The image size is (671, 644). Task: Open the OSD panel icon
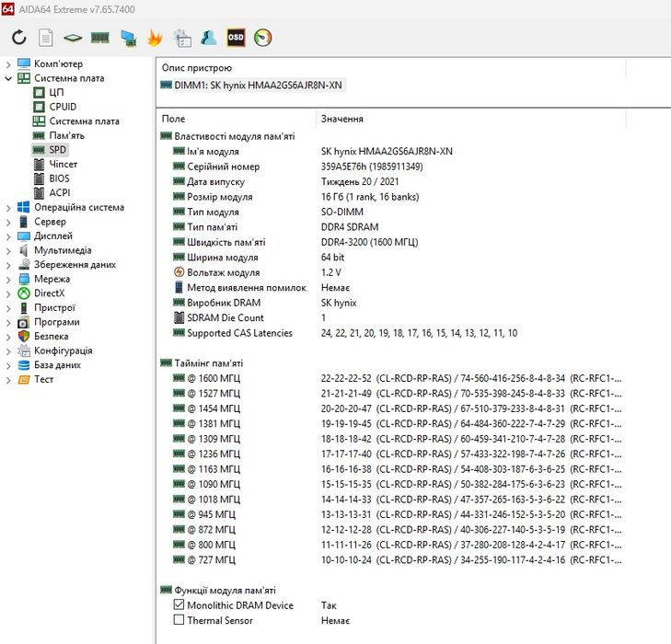(236, 38)
